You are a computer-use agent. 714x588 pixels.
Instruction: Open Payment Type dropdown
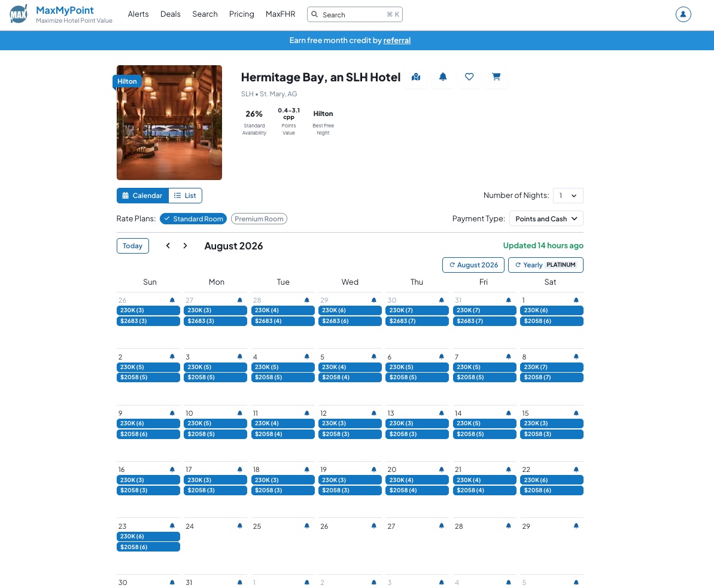(x=546, y=218)
